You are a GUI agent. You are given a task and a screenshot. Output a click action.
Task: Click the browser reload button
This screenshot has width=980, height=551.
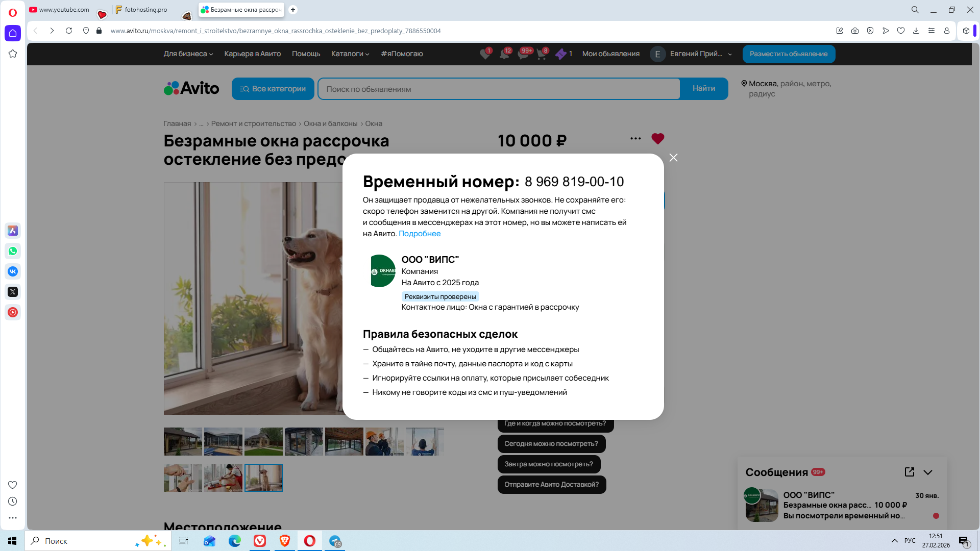pyautogui.click(x=69, y=31)
